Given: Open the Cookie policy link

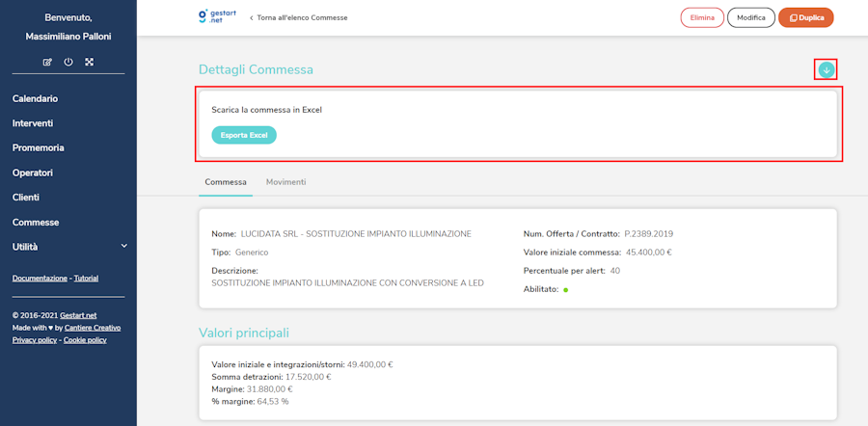Looking at the screenshot, I should click(x=85, y=339).
